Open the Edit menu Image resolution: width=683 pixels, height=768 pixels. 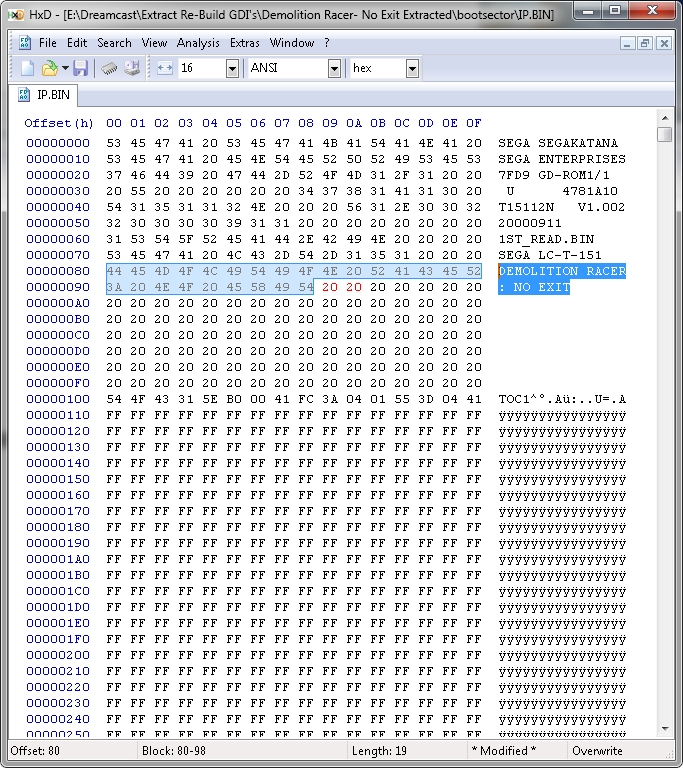click(77, 43)
